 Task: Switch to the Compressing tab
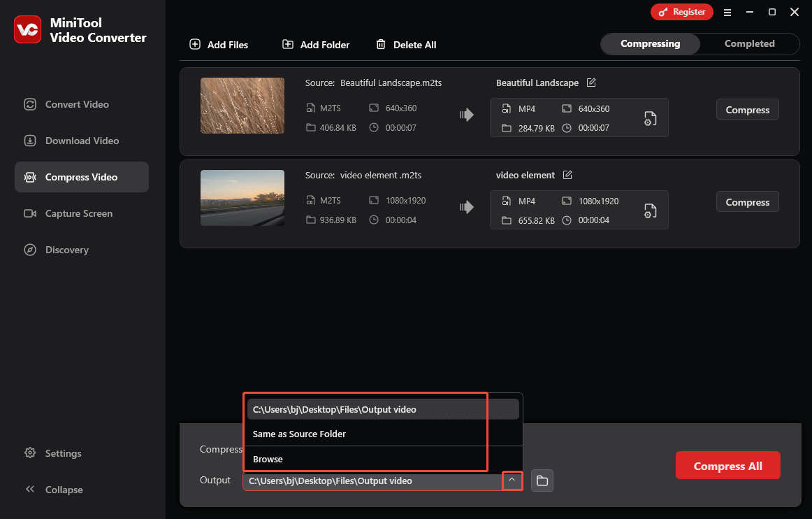(x=651, y=43)
